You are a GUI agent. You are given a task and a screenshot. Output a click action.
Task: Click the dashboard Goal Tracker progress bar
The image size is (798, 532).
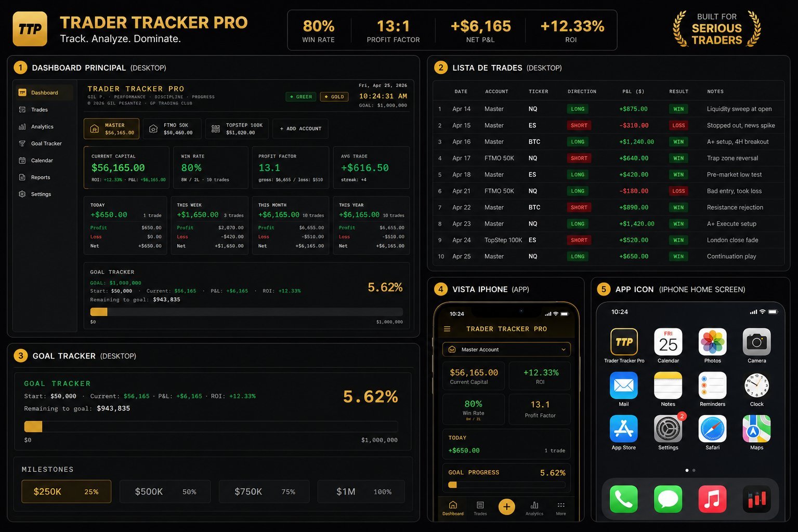point(246,312)
